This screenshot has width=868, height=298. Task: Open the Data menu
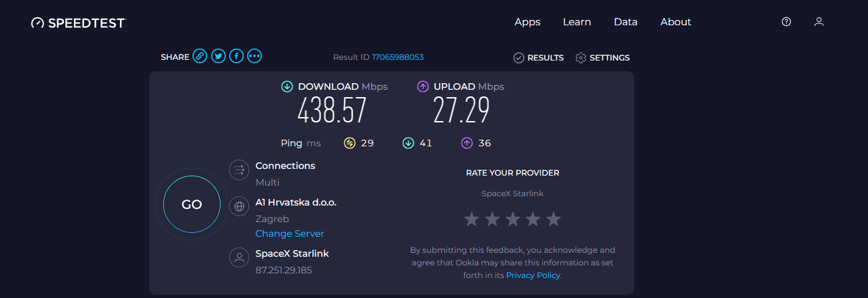(x=626, y=22)
